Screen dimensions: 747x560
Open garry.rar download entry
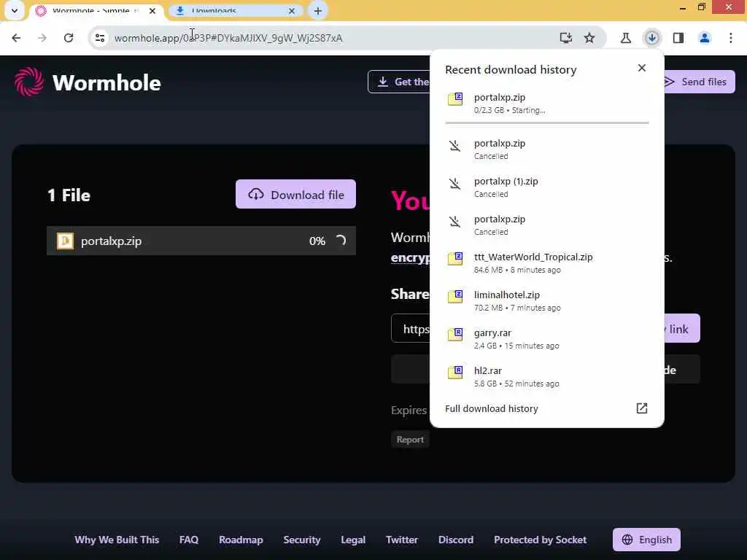(x=547, y=339)
